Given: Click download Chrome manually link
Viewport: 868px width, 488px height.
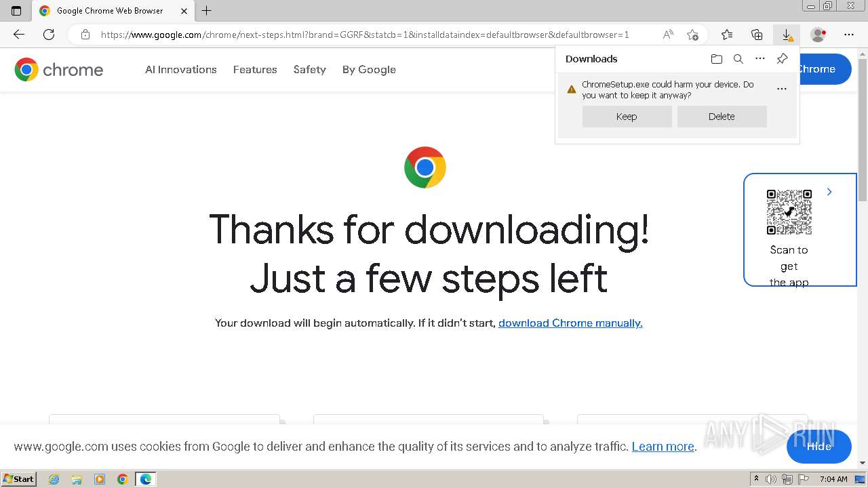Looking at the screenshot, I should click(x=570, y=323).
